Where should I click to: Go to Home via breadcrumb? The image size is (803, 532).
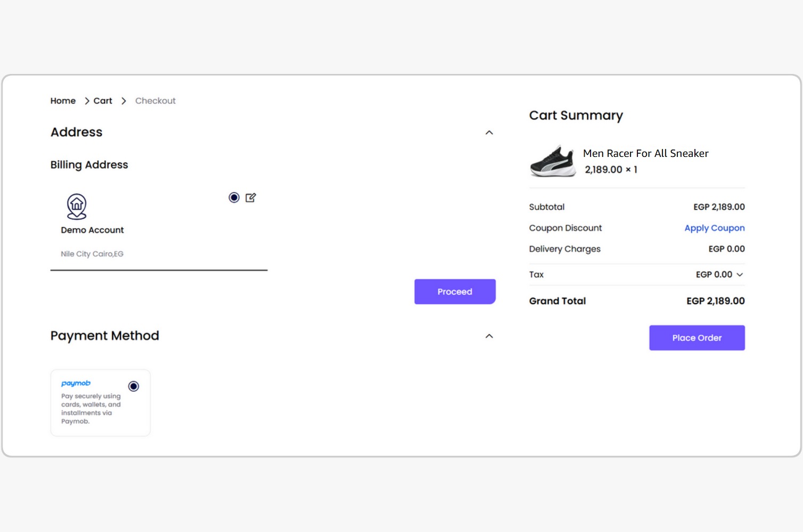click(x=63, y=101)
